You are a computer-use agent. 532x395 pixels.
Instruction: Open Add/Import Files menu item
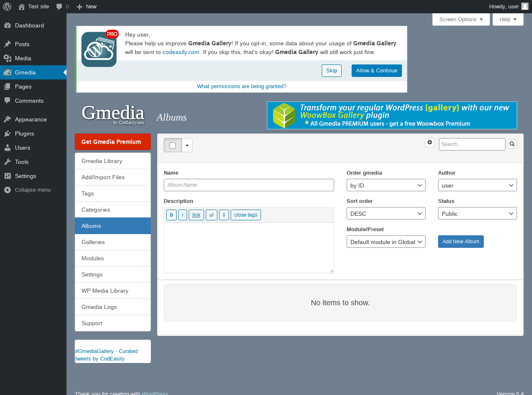pos(113,177)
